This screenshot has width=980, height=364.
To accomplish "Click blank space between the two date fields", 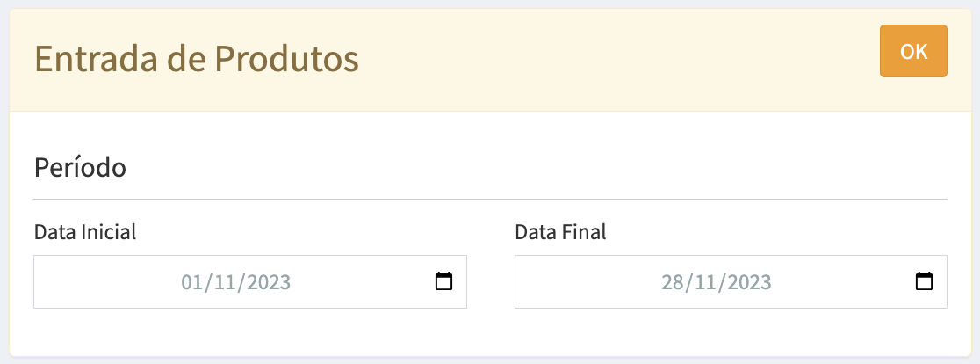I will tap(490, 282).
